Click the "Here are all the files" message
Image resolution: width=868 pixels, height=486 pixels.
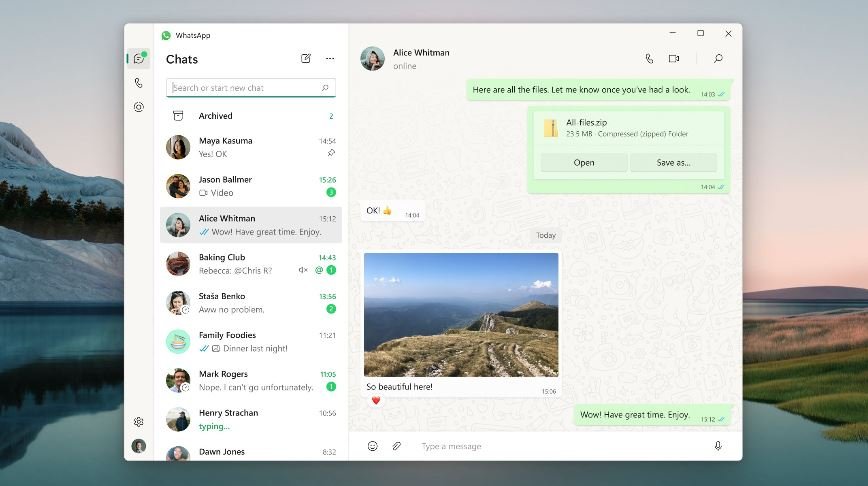click(598, 90)
